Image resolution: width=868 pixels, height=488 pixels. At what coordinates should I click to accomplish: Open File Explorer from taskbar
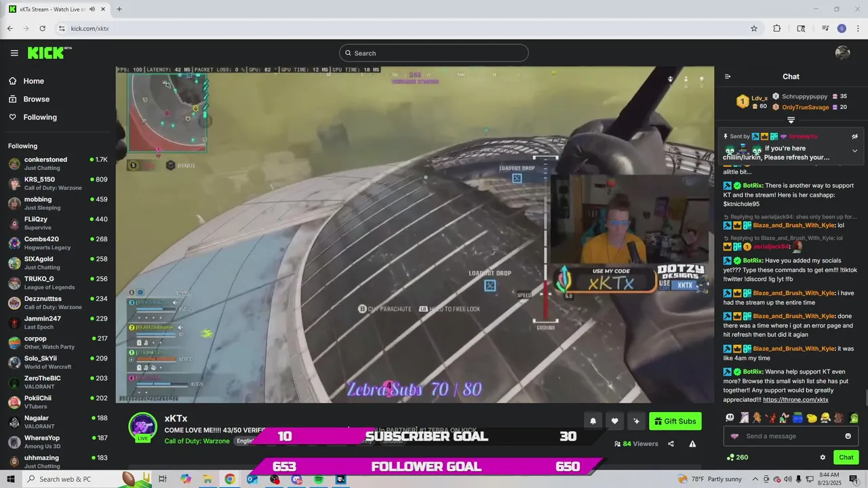tap(208, 479)
